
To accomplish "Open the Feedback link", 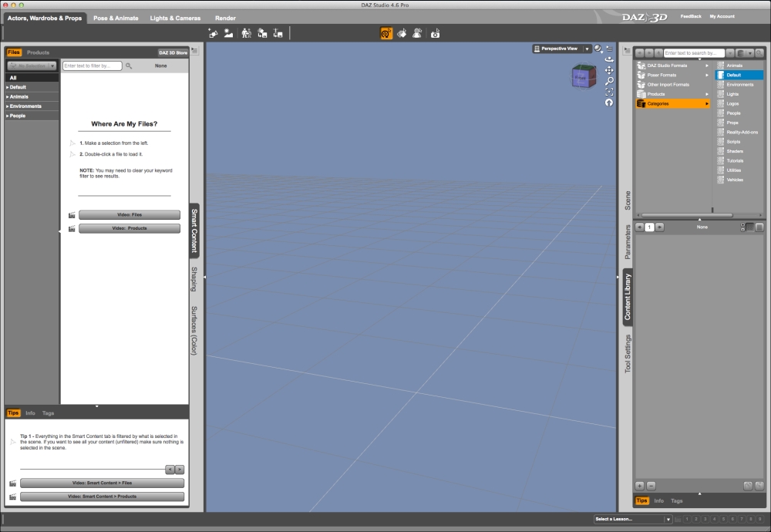I will pos(691,16).
